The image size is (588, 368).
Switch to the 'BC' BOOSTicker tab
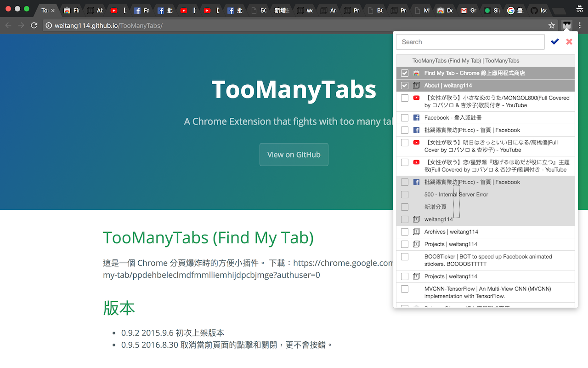(x=375, y=10)
